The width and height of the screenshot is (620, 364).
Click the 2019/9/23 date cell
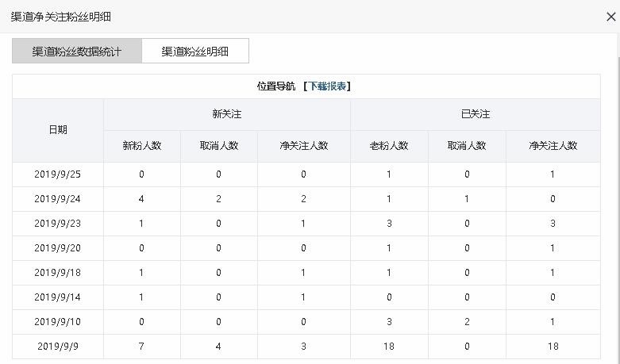[58, 224]
